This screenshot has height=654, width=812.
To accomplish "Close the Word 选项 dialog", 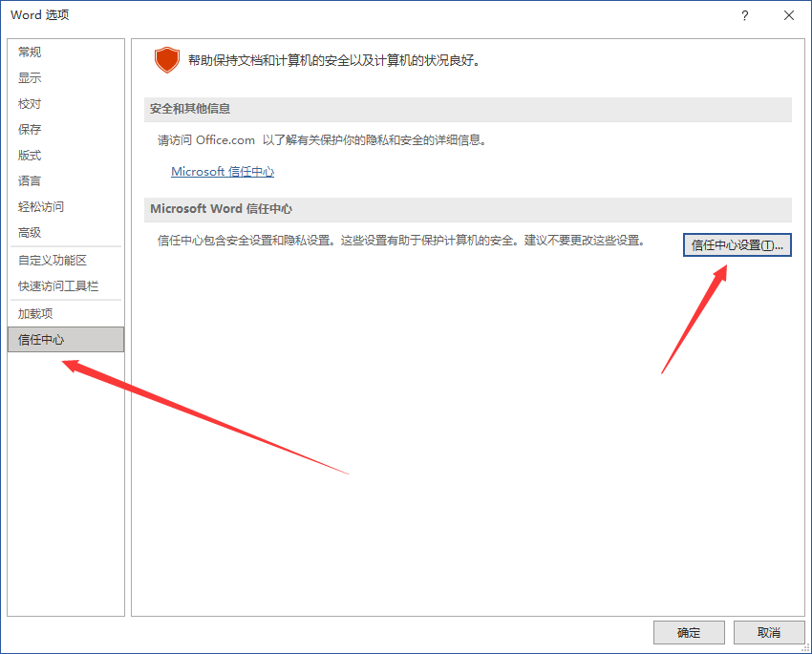I will [x=789, y=15].
